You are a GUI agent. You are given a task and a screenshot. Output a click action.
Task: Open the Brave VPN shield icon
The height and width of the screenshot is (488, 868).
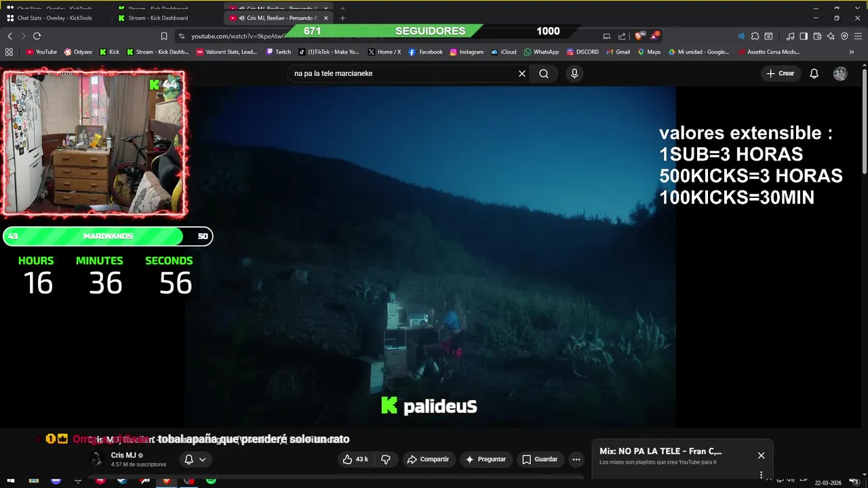tap(844, 36)
